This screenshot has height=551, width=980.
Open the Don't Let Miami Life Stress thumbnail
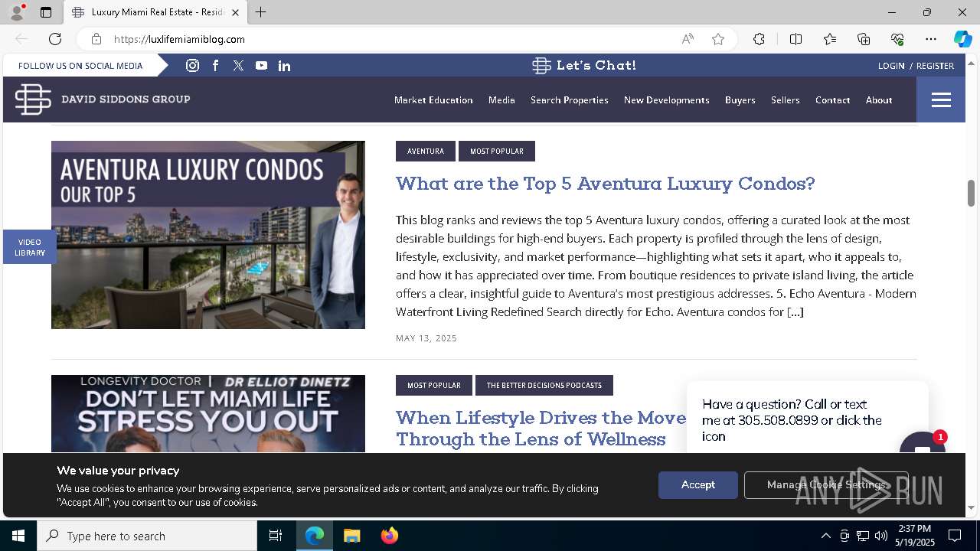[x=208, y=414]
